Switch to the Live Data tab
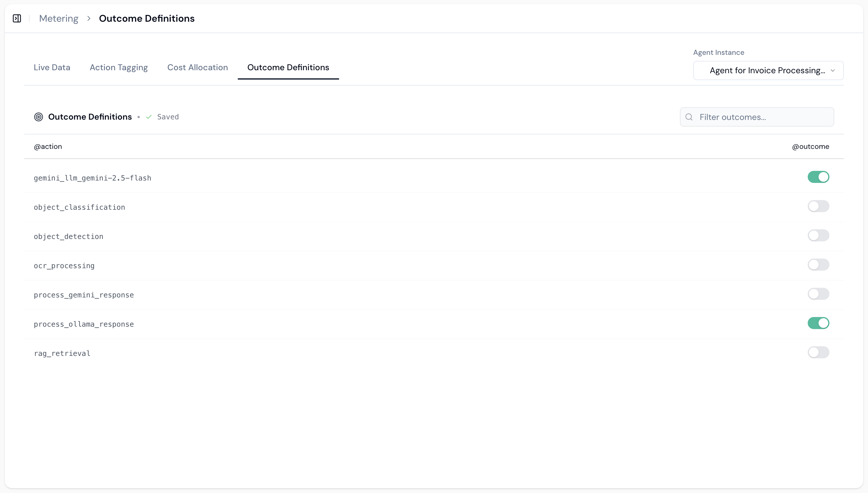The width and height of the screenshot is (868, 493). pos(52,68)
